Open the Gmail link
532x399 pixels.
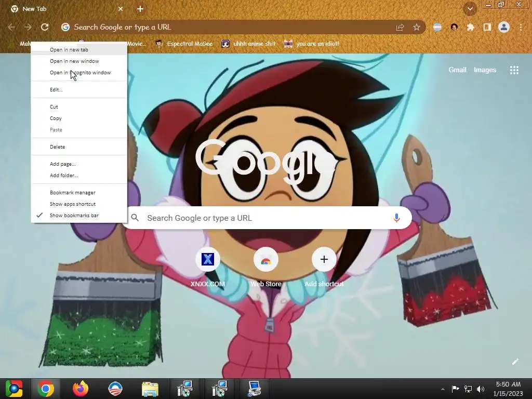pos(457,70)
